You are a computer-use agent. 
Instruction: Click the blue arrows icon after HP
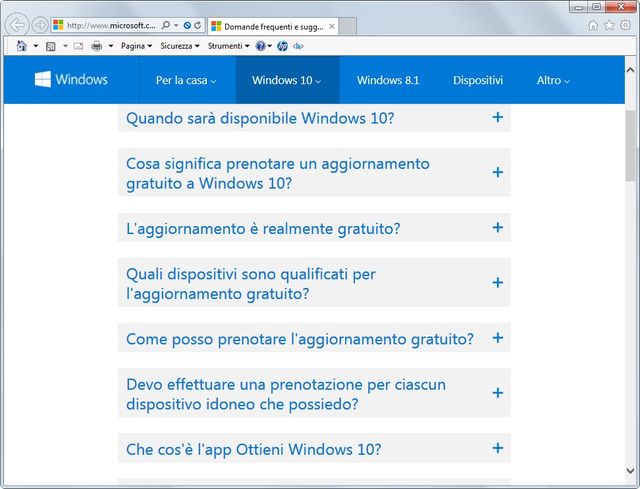coord(298,46)
